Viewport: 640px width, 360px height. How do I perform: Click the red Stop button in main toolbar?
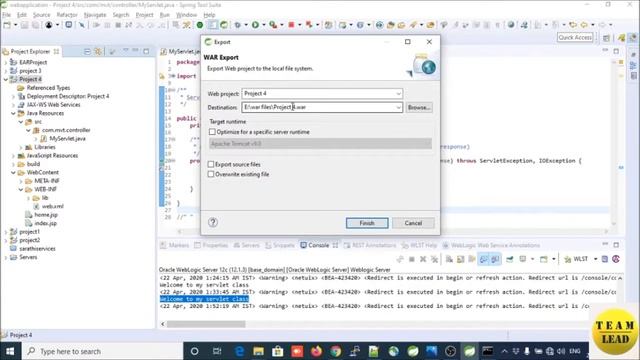pos(291,25)
